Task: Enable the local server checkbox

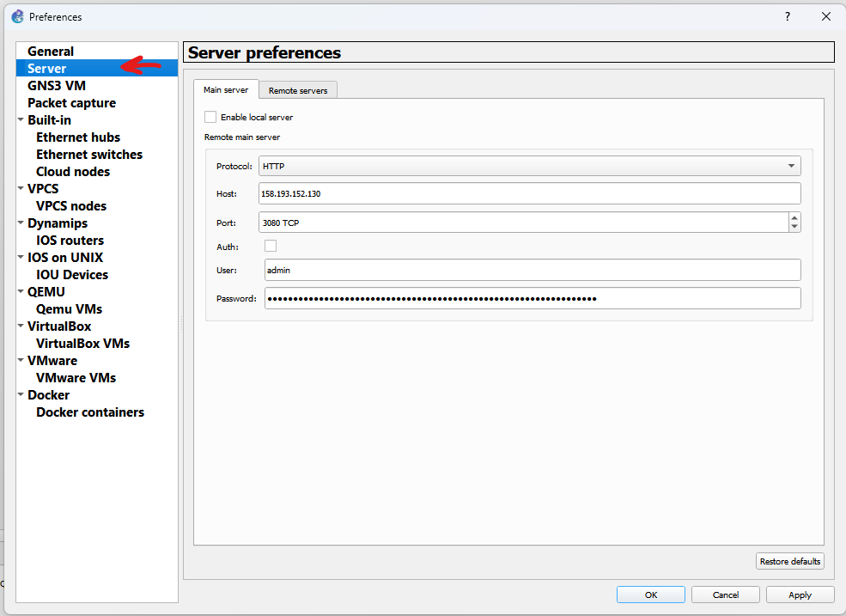Action: click(210, 117)
